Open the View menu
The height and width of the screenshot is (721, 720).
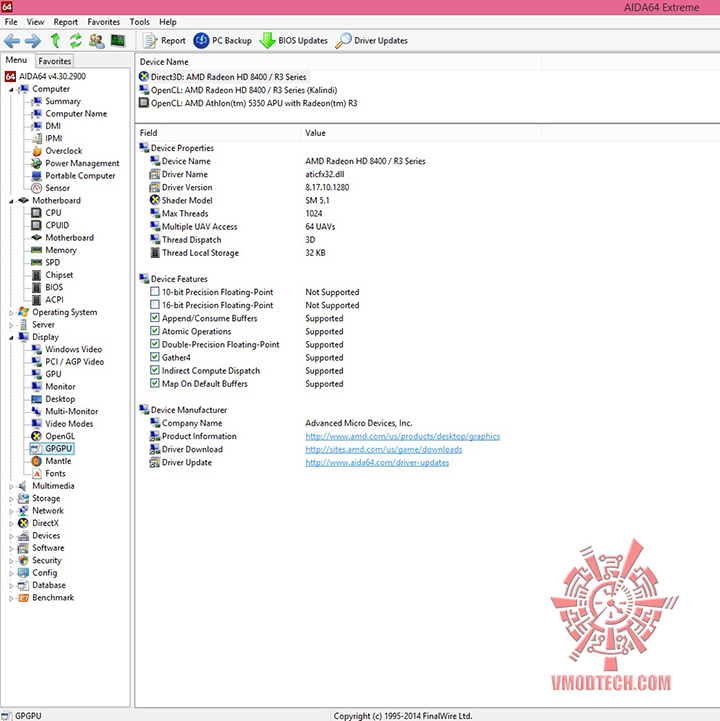35,22
